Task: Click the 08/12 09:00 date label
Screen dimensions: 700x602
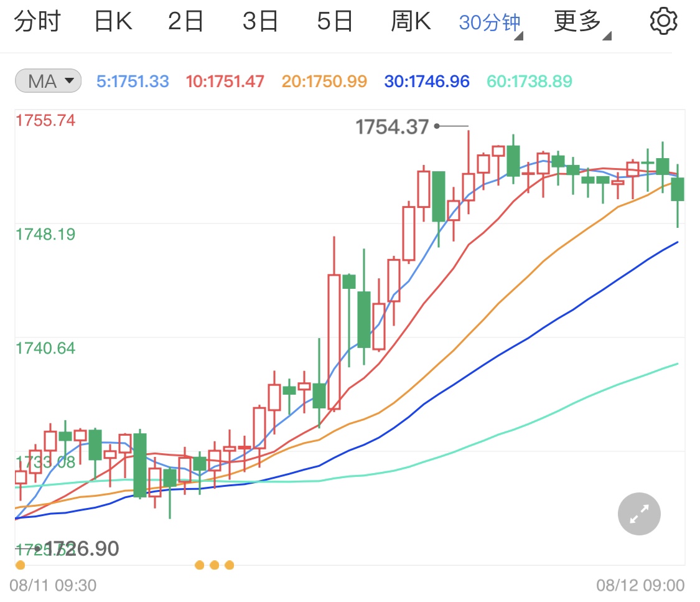Action: pos(640,585)
